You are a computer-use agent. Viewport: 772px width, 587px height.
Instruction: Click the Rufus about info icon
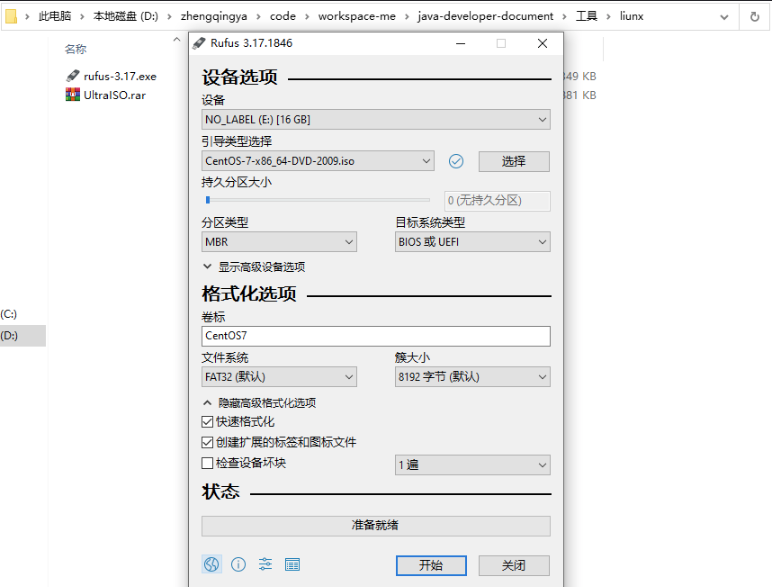tap(238, 564)
